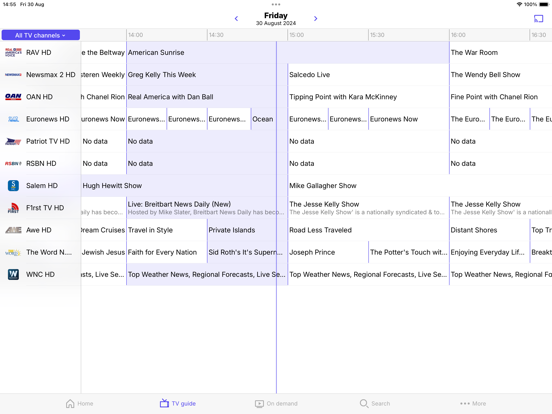The width and height of the screenshot is (552, 414).
Task: Open the Search tab
Action: 375,403
